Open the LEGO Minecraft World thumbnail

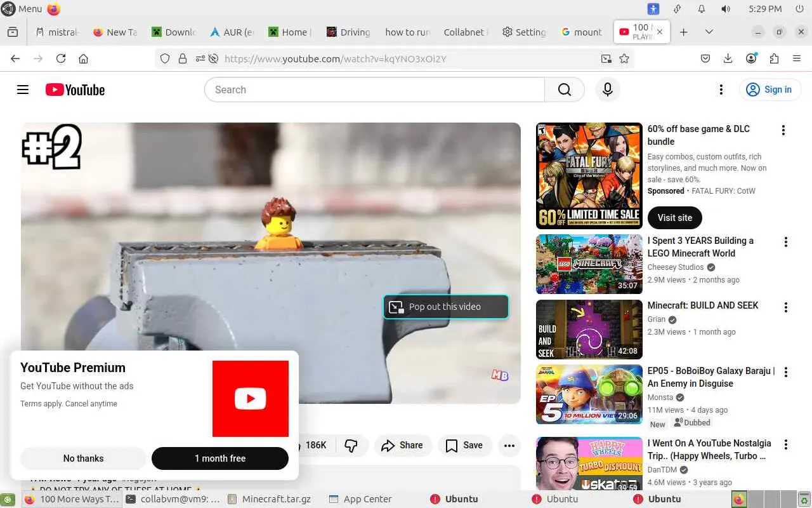[589, 264]
